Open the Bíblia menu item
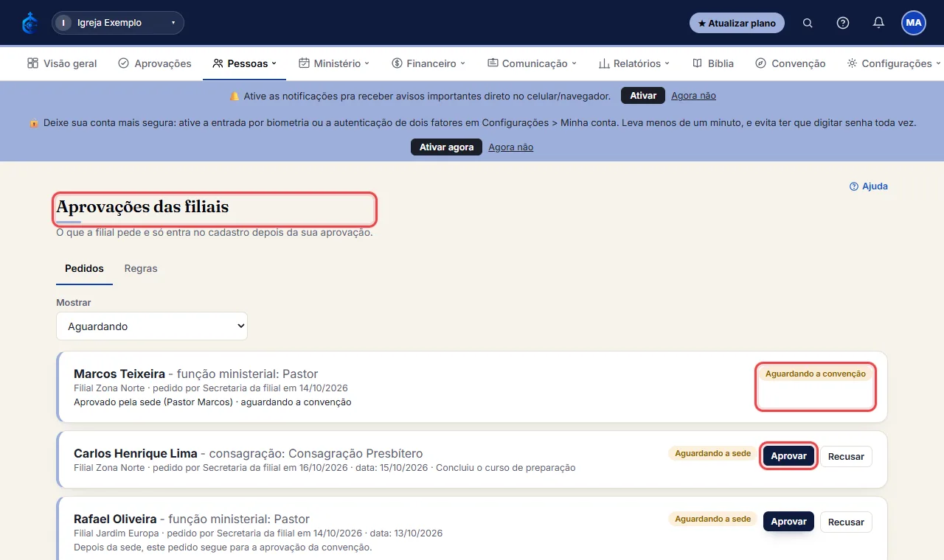Screen dimensions: 944x560 pos(713,63)
